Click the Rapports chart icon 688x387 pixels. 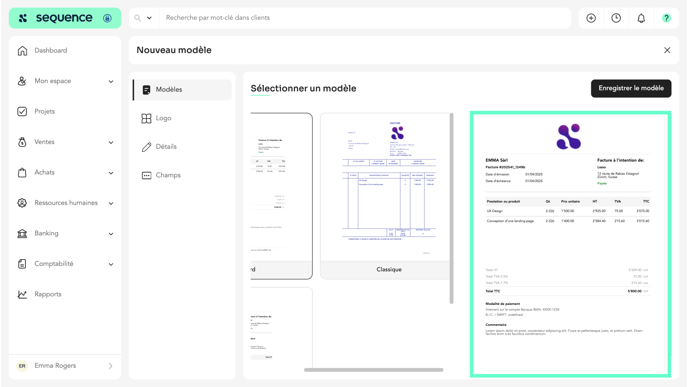(22, 294)
